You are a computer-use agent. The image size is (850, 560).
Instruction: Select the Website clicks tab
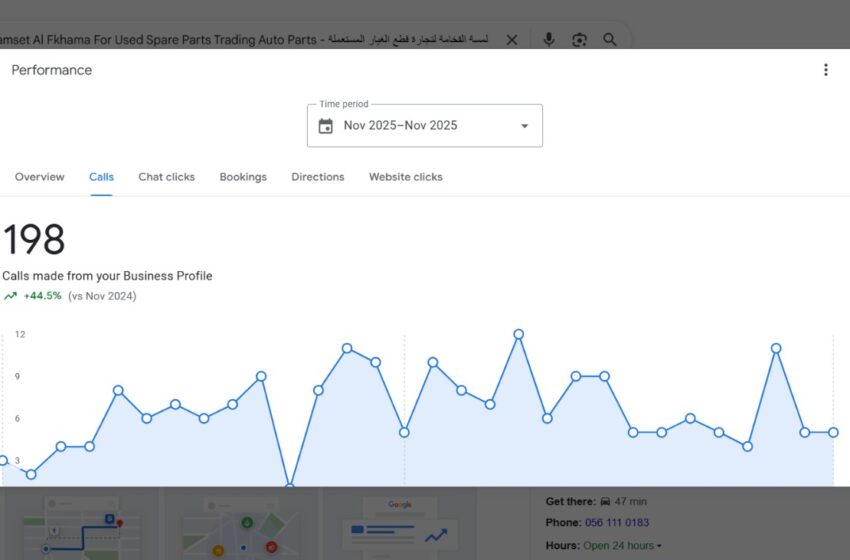[x=405, y=177]
